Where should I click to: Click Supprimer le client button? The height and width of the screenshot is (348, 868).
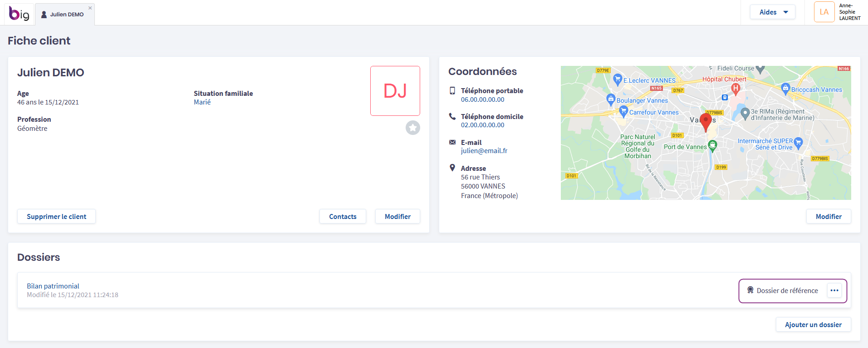(56, 217)
